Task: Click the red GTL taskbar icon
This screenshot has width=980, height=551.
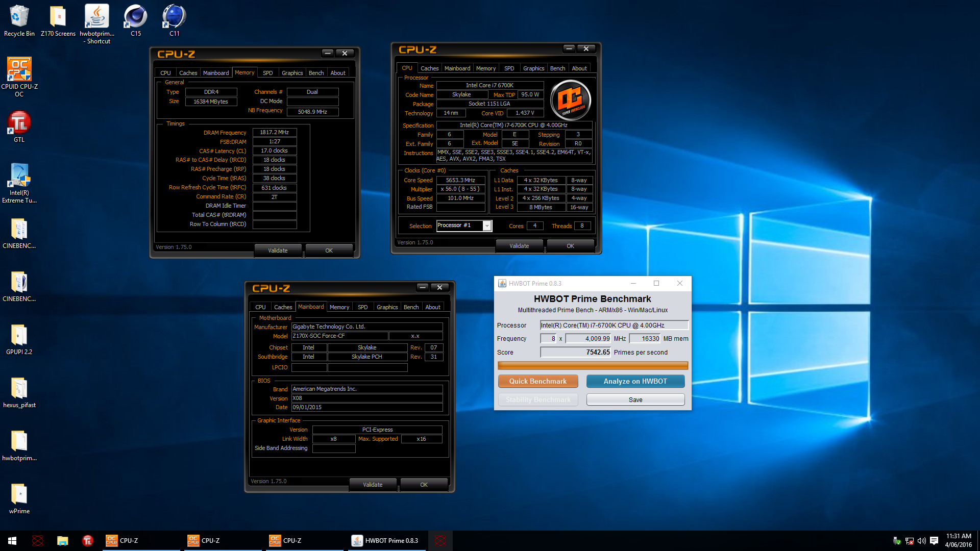Action: tap(87, 541)
